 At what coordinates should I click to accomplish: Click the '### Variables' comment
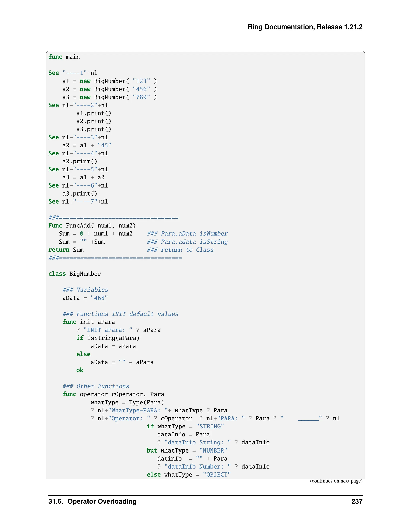pyautogui.click(x=85, y=290)
